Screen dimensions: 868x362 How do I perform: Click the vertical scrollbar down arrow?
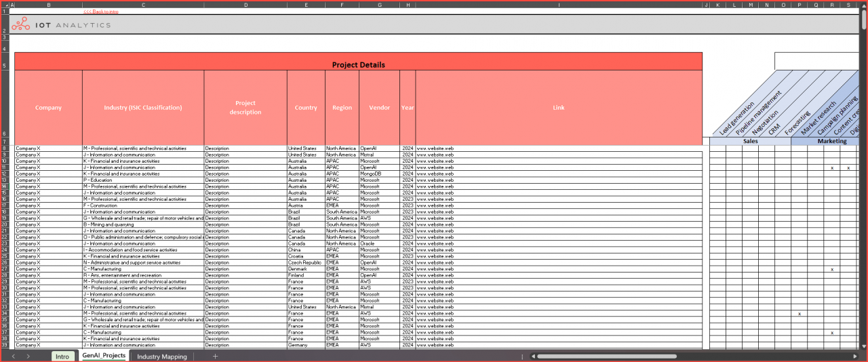coord(863,345)
